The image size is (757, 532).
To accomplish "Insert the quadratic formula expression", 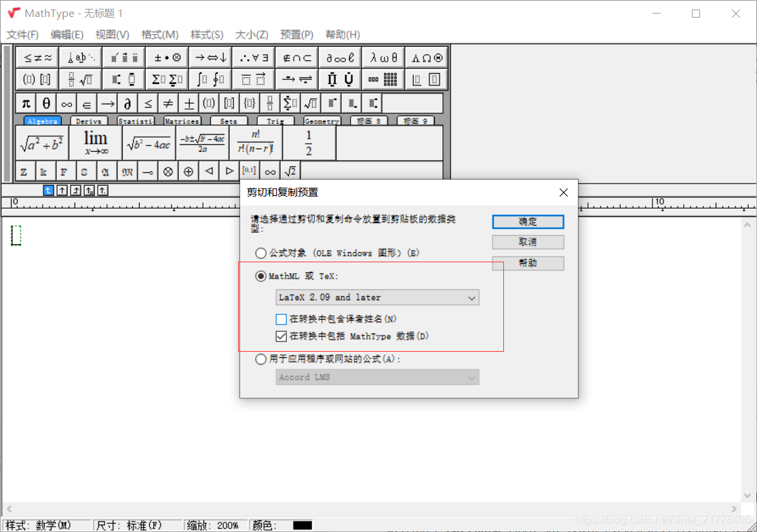I will pos(202,143).
